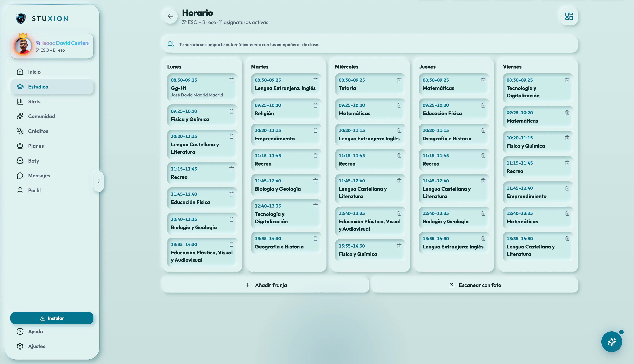Go to Perfil page
The image size is (634, 364).
click(x=52, y=191)
